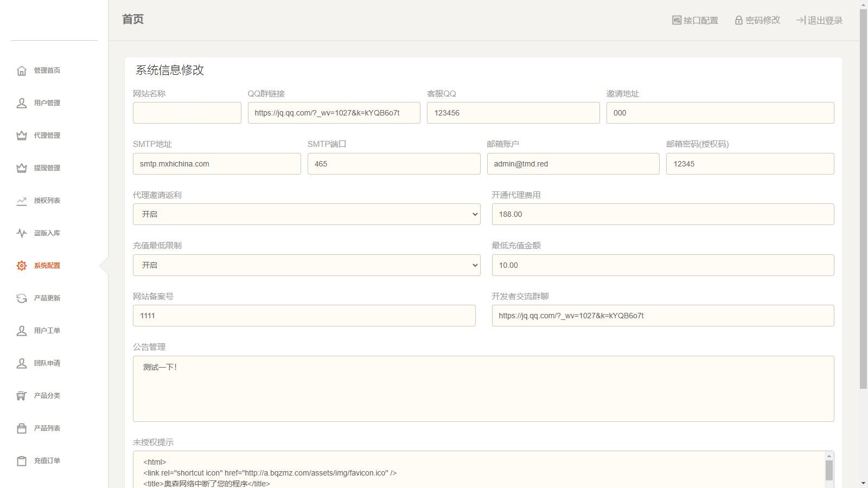Click 退出登录 to log out
Screen dimensions: 868x488
click(x=819, y=21)
